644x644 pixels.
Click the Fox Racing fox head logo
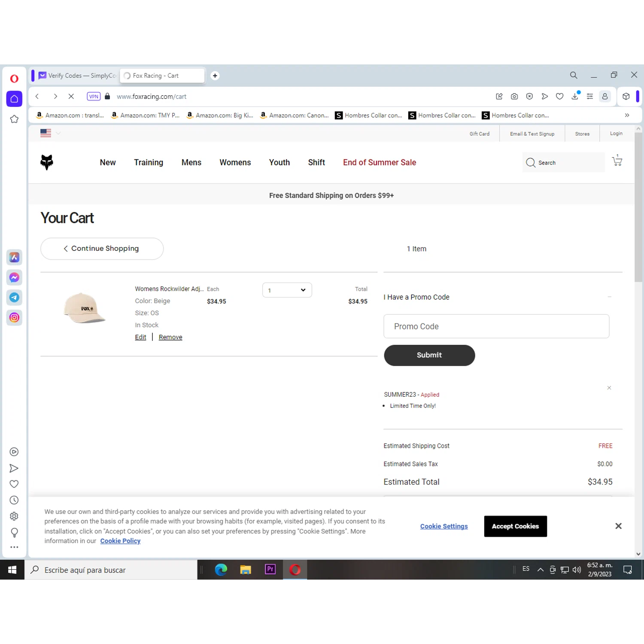[47, 162]
